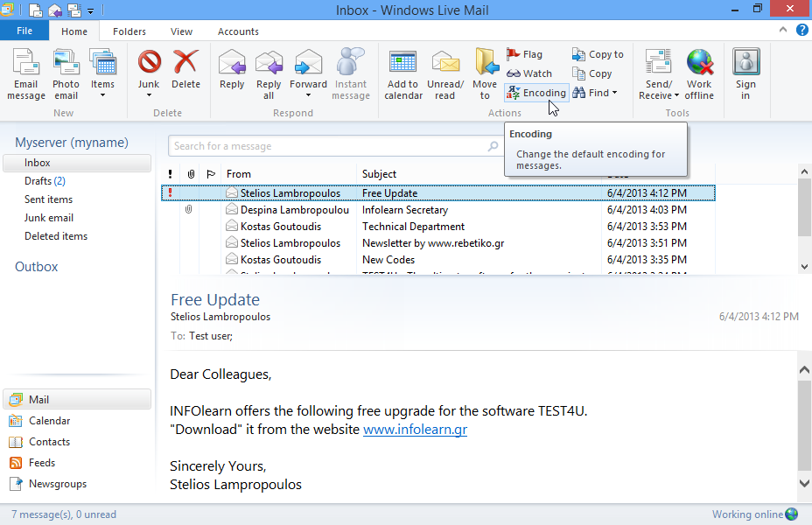
Task: Toggle Work offline mode
Action: coord(699,74)
